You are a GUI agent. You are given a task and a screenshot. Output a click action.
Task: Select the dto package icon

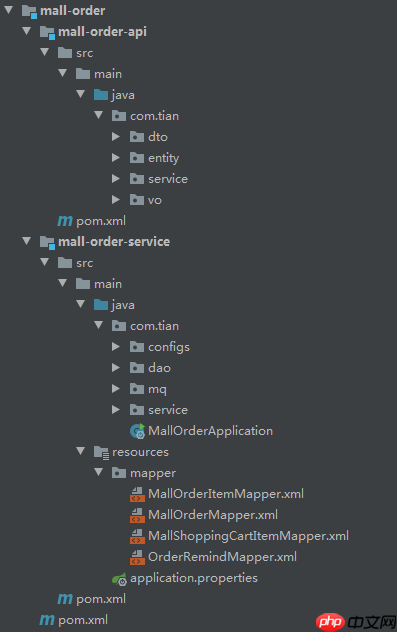[137, 137]
